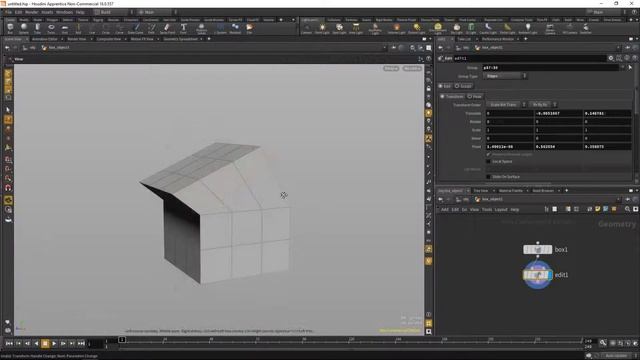Screen dimensions: 640x360
Task: Select the Null shelf tool
Action: [78, 28]
